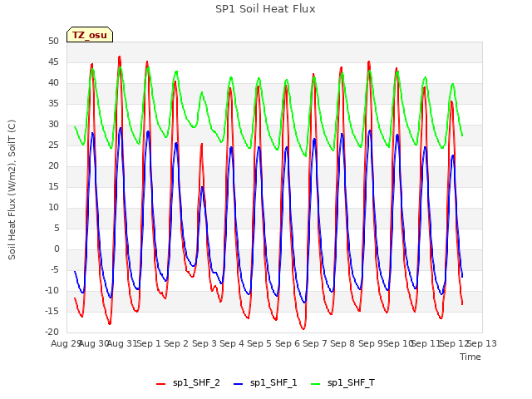Click the Sep 6 x-axis tick label

(288, 343)
